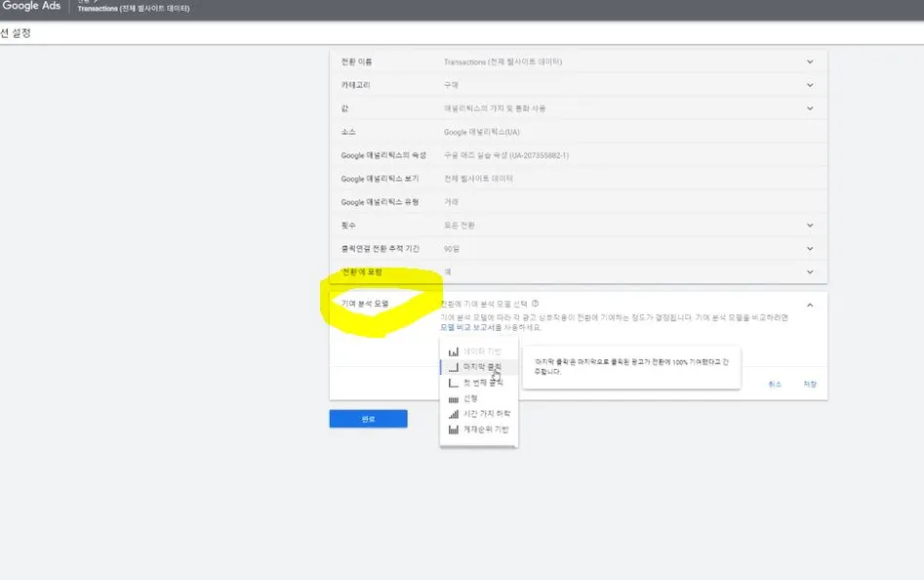Select the last click (마지막 클릭) chart icon
Screen dimensions: 924x580
452,368
